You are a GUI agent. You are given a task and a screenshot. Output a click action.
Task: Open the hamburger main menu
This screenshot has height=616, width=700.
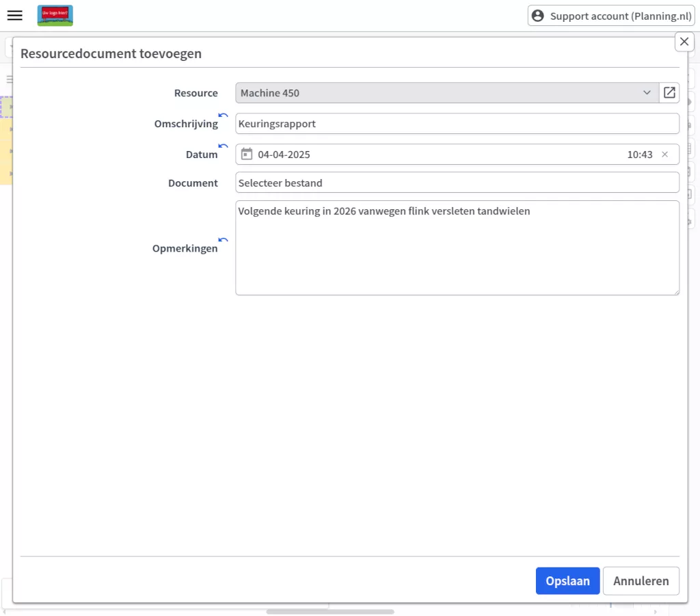(x=15, y=16)
